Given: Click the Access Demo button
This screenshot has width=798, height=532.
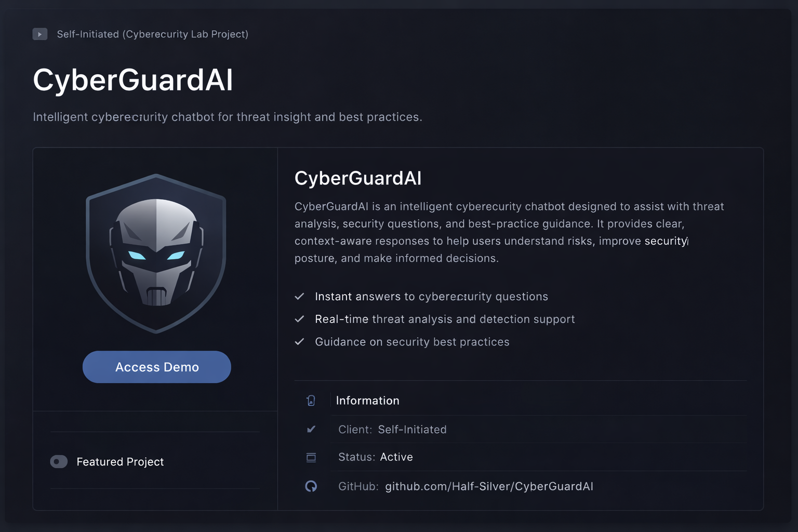Looking at the screenshot, I should [156, 367].
